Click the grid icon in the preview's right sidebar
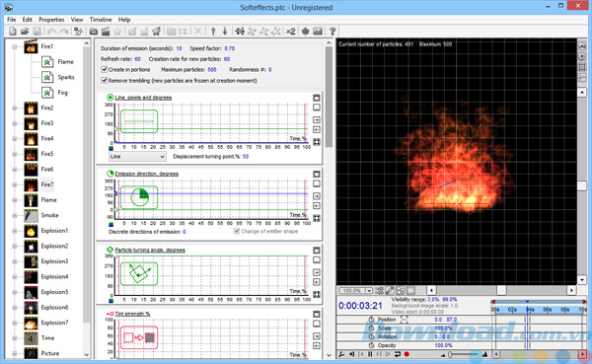Screen dimensions: 592x364 582,67
